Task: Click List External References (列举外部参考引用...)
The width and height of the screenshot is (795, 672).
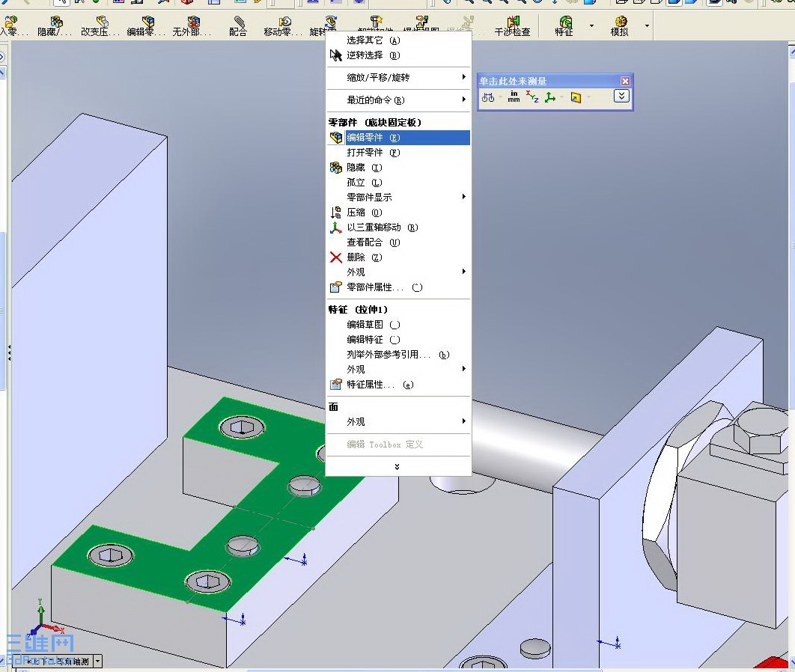Action: pyautogui.click(x=398, y=354)
